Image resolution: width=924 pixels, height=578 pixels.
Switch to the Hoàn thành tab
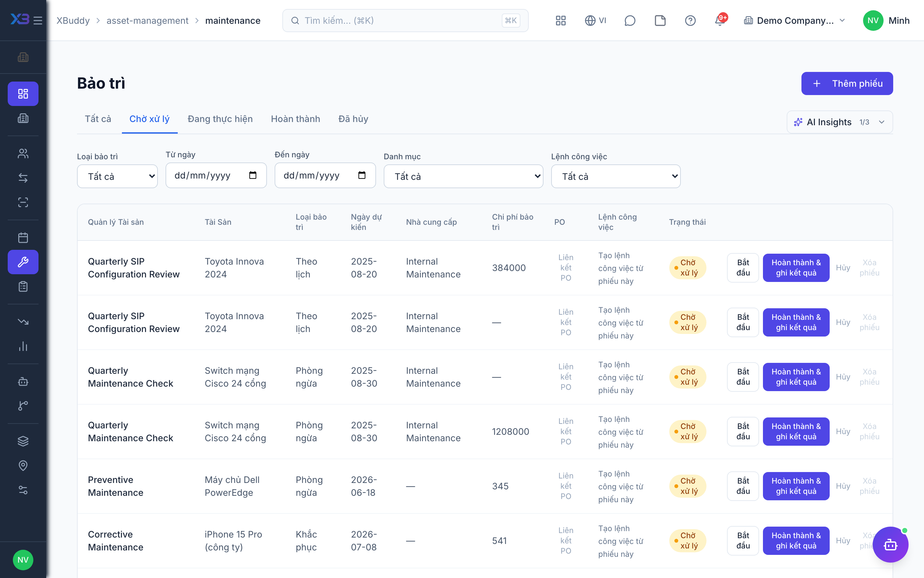point(295,119)
